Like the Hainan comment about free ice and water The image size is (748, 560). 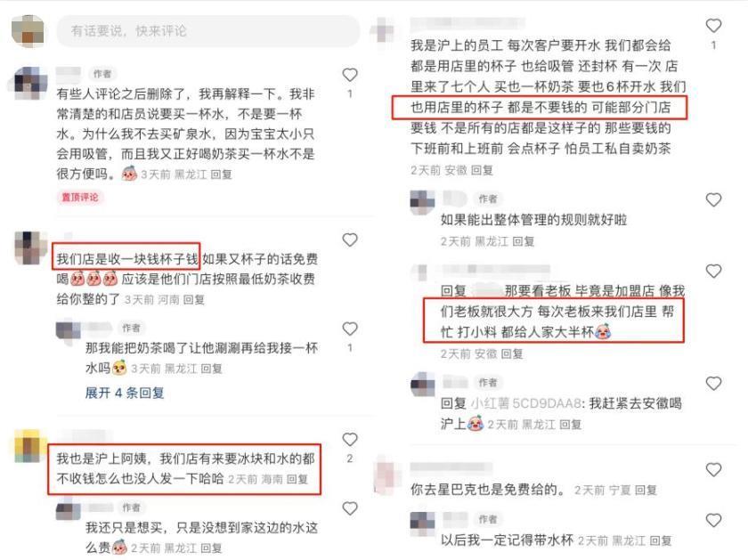coord(350,439)
